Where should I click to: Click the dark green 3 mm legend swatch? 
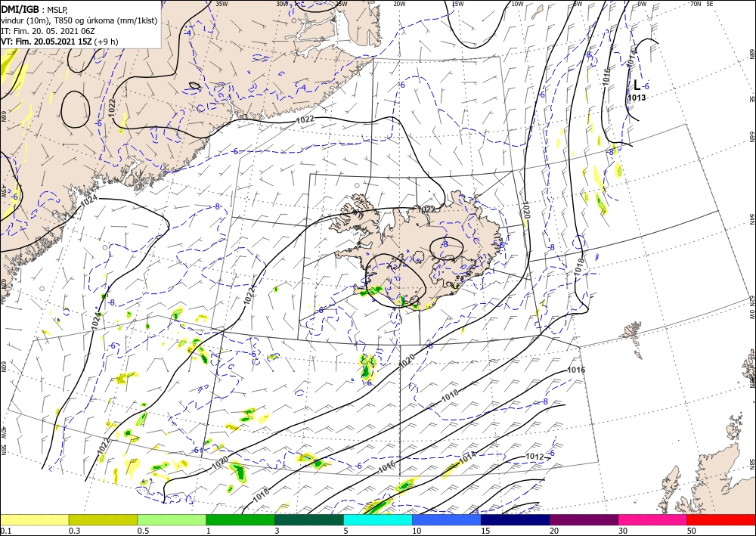[309, 519]
